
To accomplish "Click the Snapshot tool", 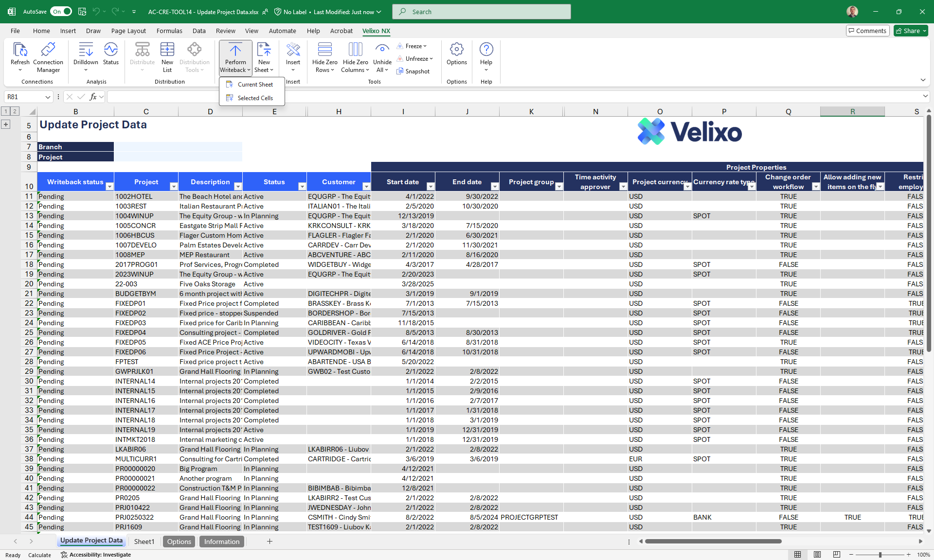I will (413, 71).
